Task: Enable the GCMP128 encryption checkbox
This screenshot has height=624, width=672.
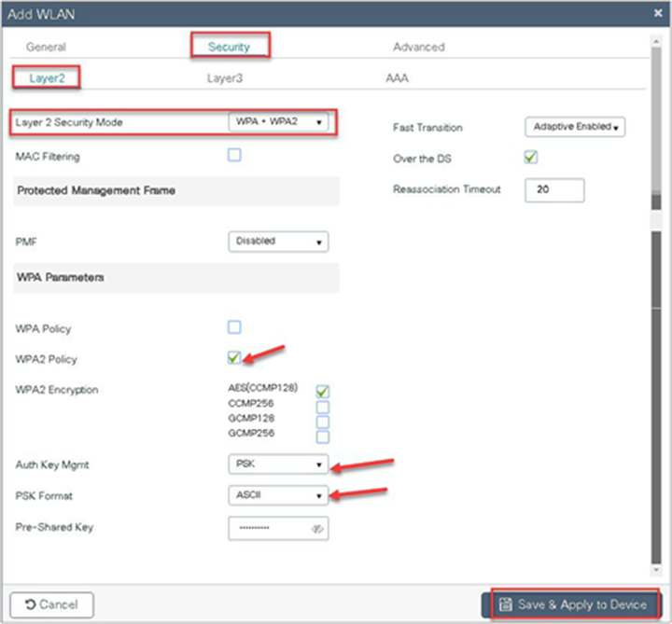Action: (323, 422)
